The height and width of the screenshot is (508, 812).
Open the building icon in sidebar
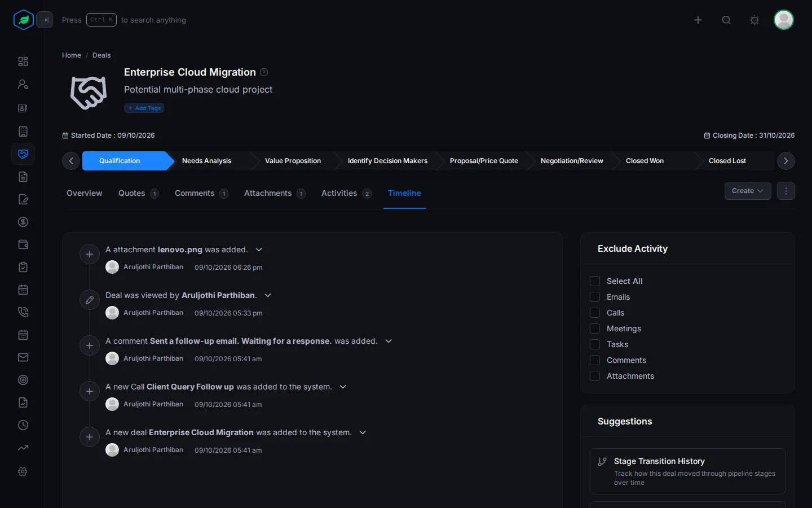tap(23, 132)
